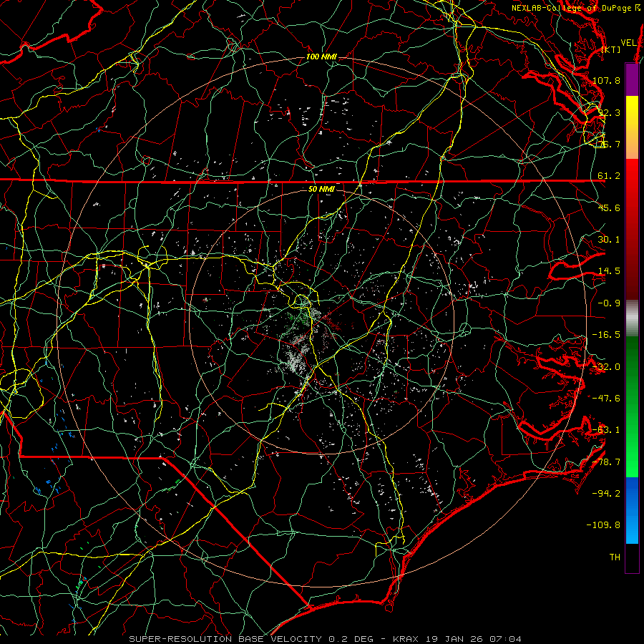This screenshot has width=644, height=644.
Task: Select the -78.7 value on velocity scale
Action: [607, 462]
